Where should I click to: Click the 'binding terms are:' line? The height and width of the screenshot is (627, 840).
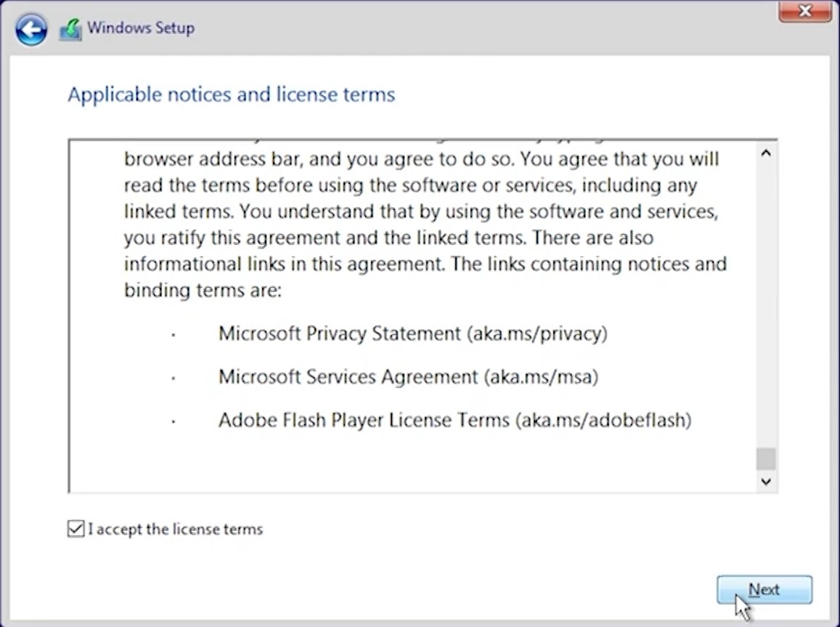point(203,290)
